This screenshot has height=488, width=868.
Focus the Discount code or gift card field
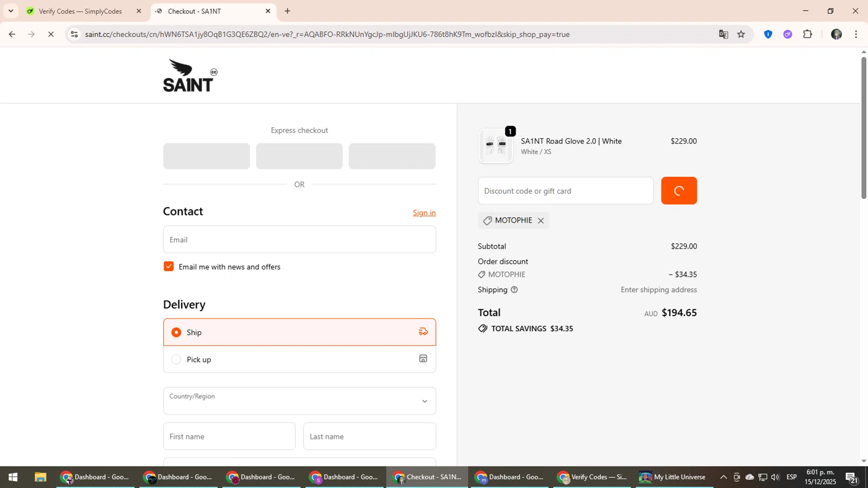pos(565,191)
